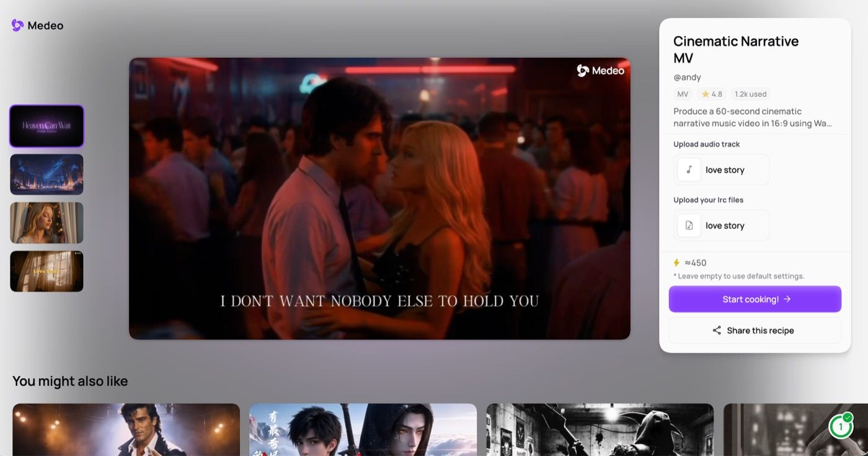This screenshot has height=456, width=868.
Task: Click the Upload audio track label
Action: (x=707, y=144)
